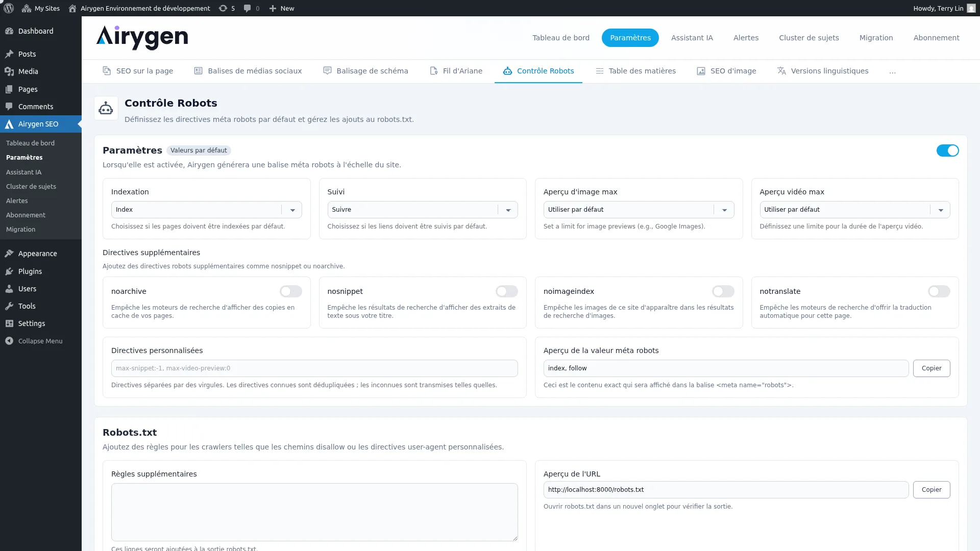This screenshot has height=551, width=980.
Task: Open Alertes in sidebar submenu
Action: [x=17, y=201]
